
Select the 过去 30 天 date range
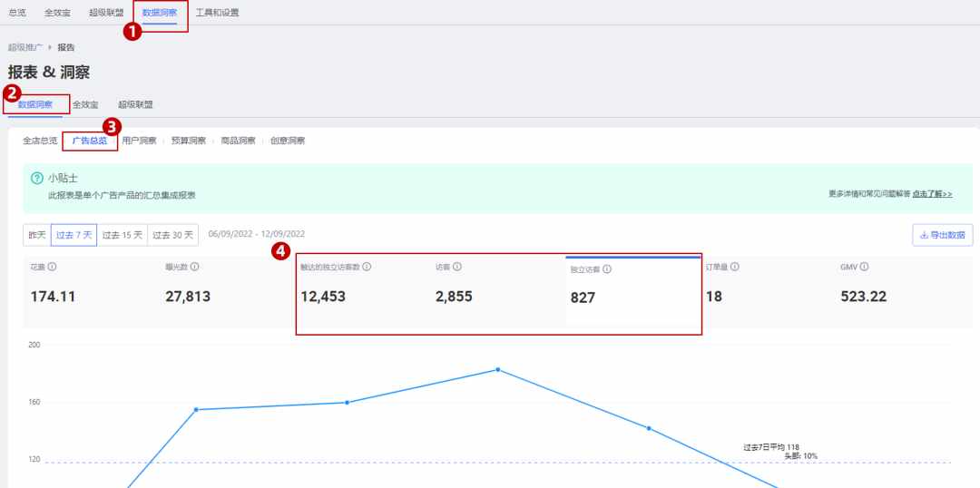[173, 236]
